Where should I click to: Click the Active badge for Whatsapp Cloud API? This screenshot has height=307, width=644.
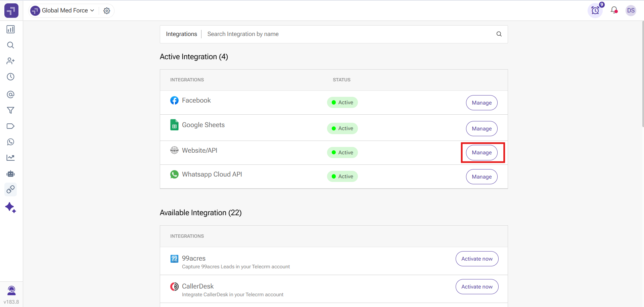[x=342, y=176]
